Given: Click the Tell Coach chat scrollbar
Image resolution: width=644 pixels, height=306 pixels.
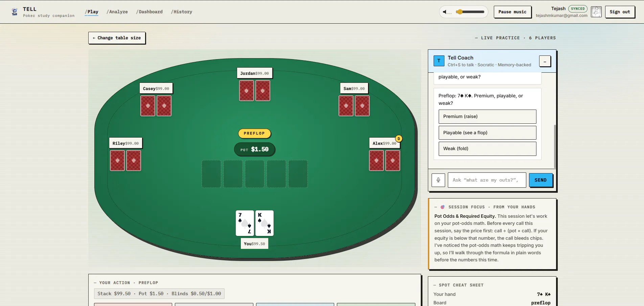Looking at the screenshot, I should click(555, 146).
